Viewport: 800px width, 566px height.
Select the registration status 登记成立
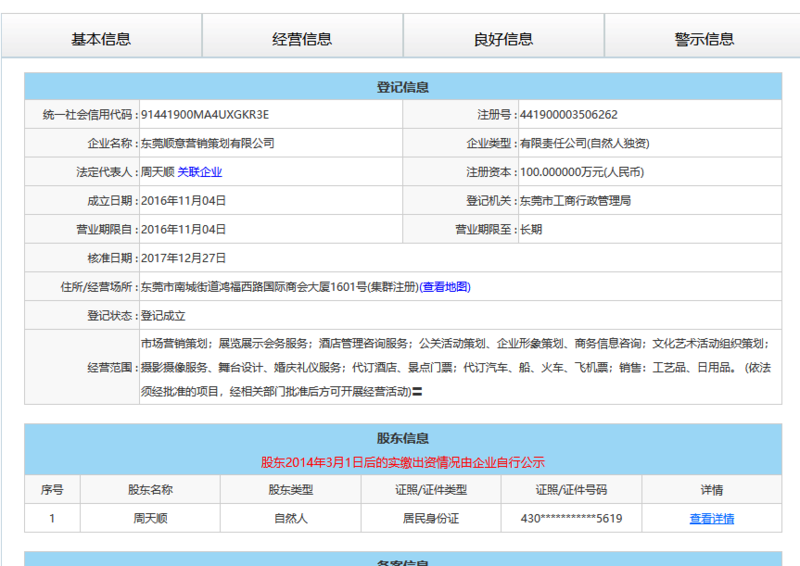163,316
